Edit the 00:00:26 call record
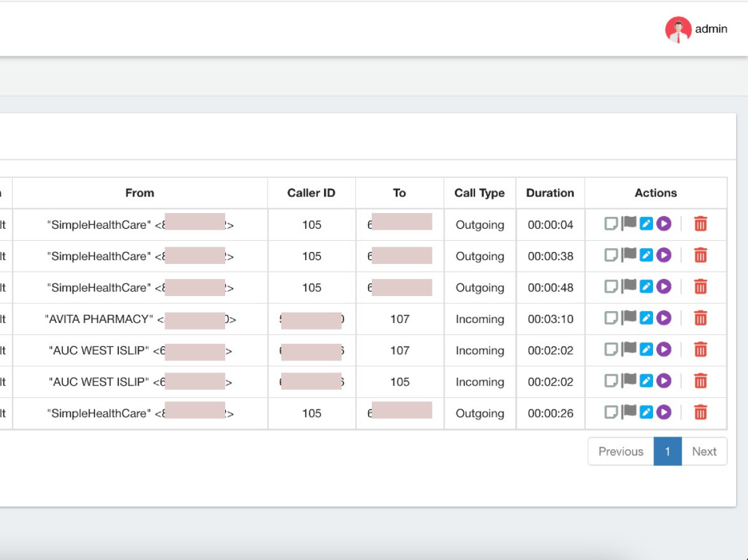The image size is (748, 560). (x=646, y=413)
